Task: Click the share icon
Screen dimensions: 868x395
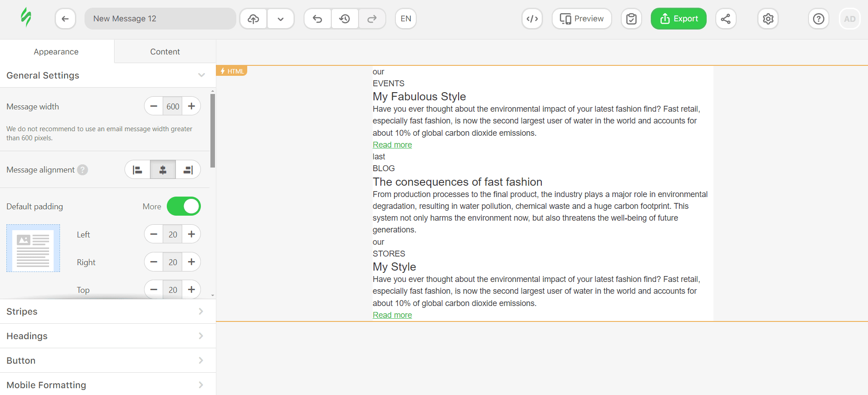Action: (726, 19)
